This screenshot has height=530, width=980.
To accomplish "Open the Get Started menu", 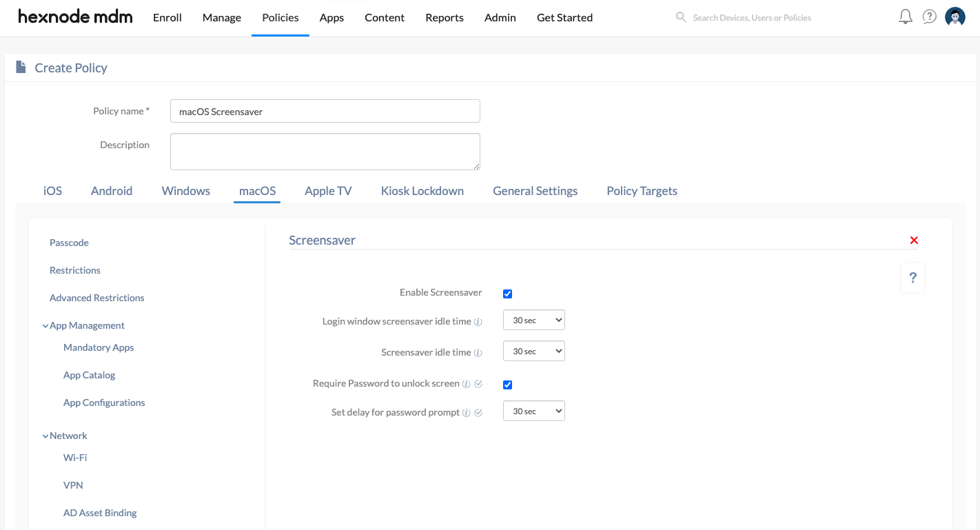I will coord(564,18).
